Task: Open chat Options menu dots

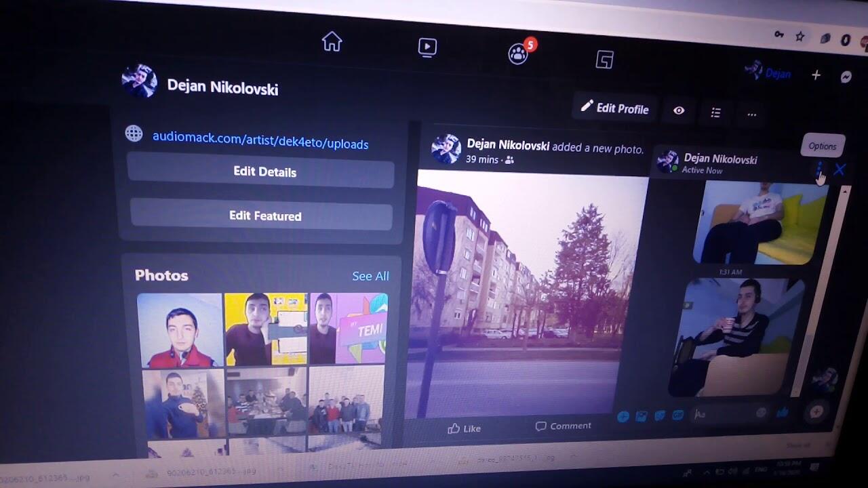Action: tap(819, 167)
